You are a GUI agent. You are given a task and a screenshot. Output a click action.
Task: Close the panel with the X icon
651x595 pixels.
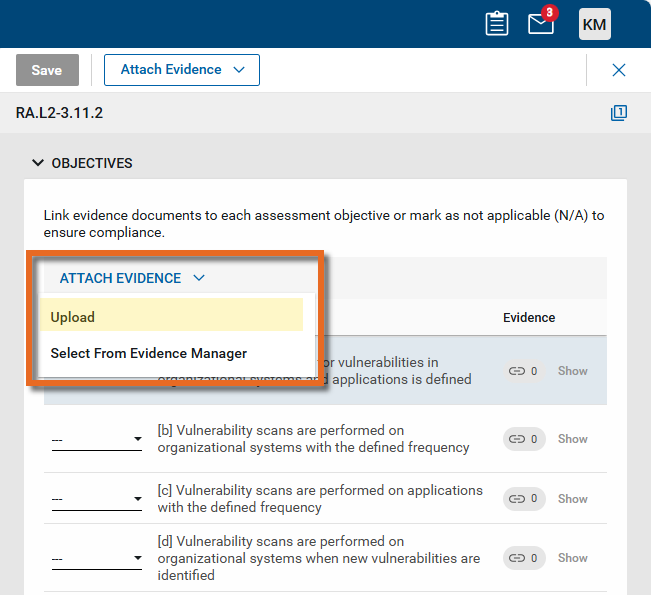619,70
